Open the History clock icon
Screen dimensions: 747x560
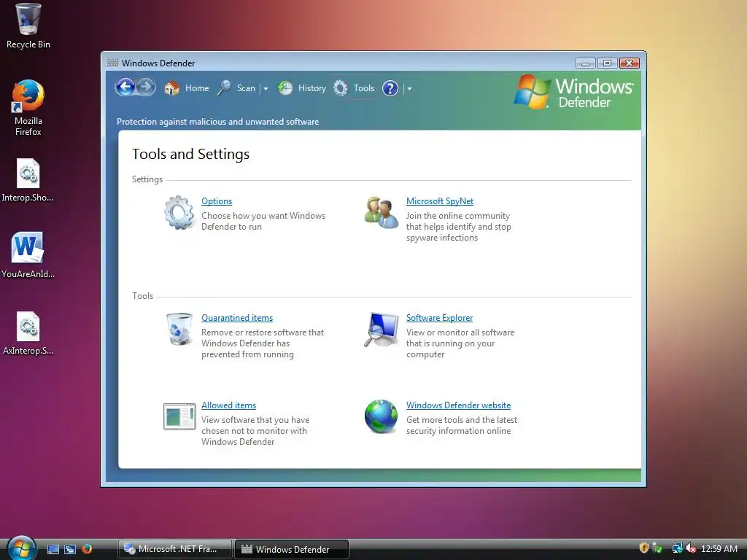[x=285, y=88]
